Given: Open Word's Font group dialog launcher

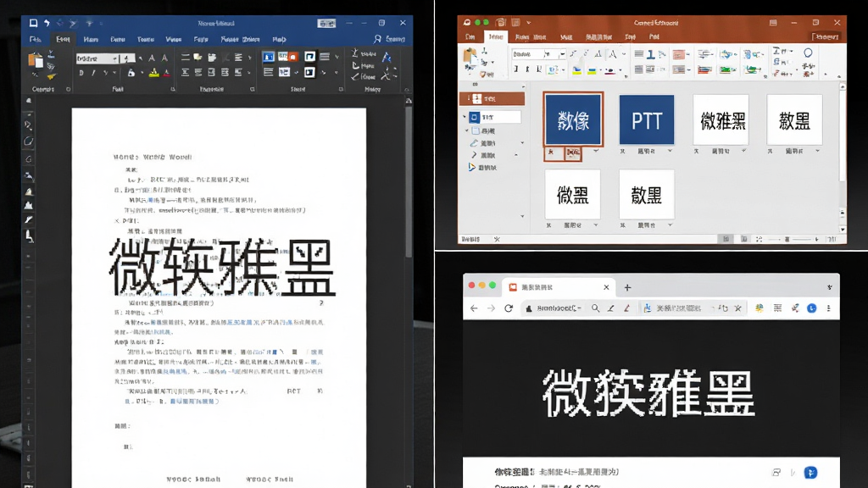Looking at the screenshot, I should (x=173, y=89).
